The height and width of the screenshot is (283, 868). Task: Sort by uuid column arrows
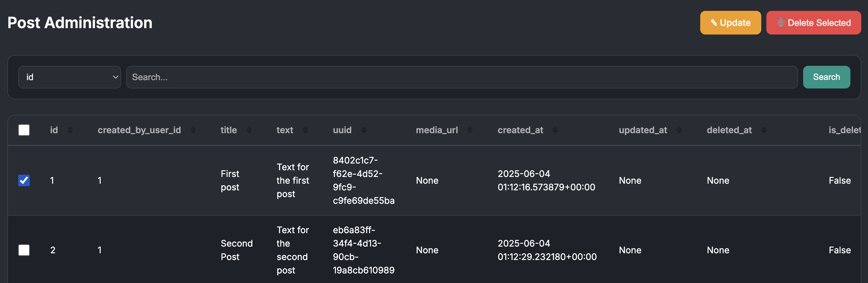[x=364, y=130]
